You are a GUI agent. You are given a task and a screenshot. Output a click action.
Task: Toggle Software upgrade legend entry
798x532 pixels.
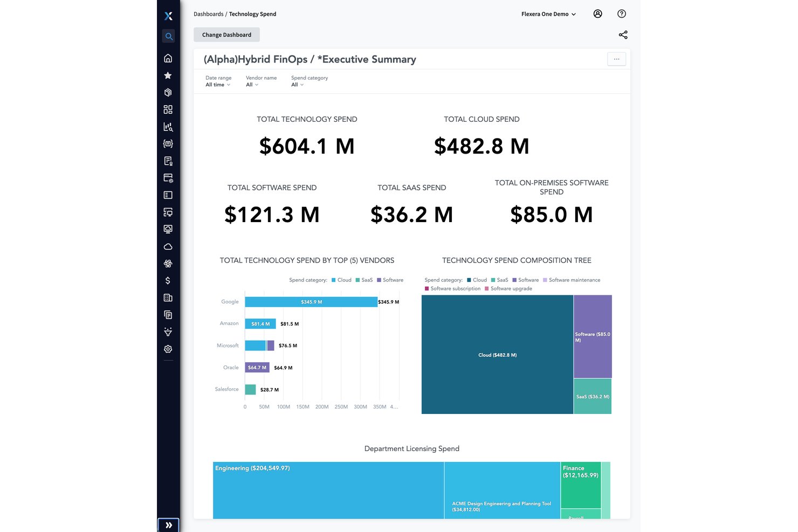[x=508, y=289]
